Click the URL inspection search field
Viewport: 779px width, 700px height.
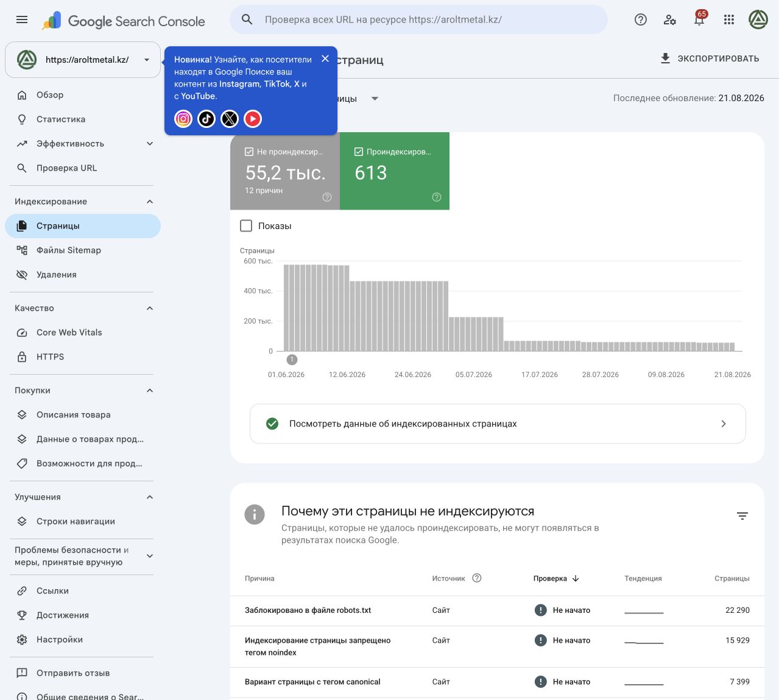coord(418,19)
